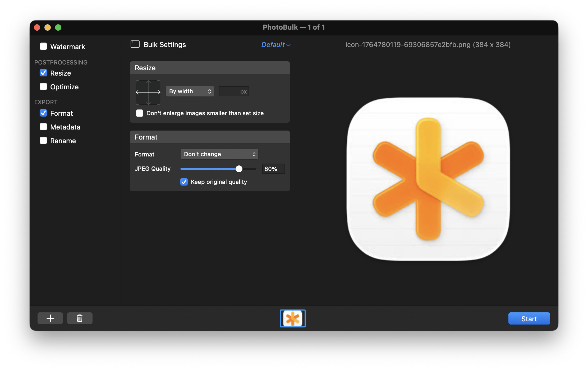The height and width of the screenshot is (370, 588).
Task: Enable the Rename option
Action: tap(43, 140)
